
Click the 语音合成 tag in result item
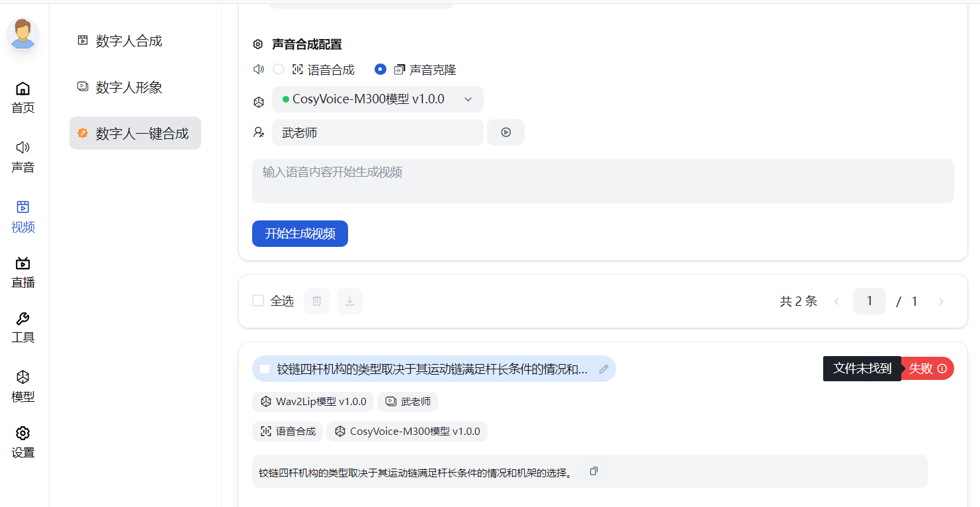pos(287,432)
